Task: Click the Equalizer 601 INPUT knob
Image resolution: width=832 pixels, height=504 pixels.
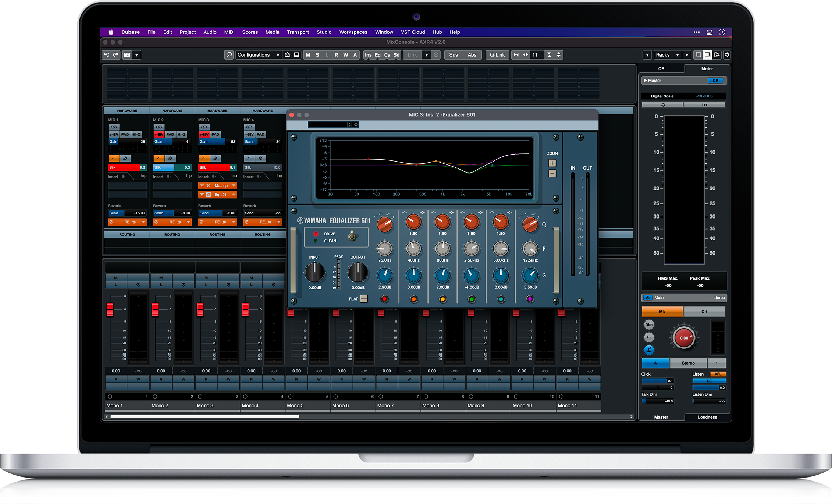Action: point(314,272)
